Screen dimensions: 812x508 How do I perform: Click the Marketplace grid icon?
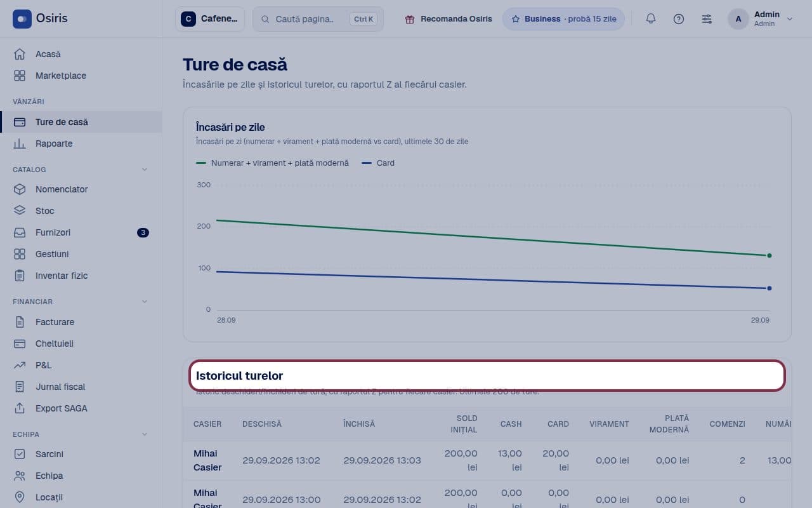(20, 76)
